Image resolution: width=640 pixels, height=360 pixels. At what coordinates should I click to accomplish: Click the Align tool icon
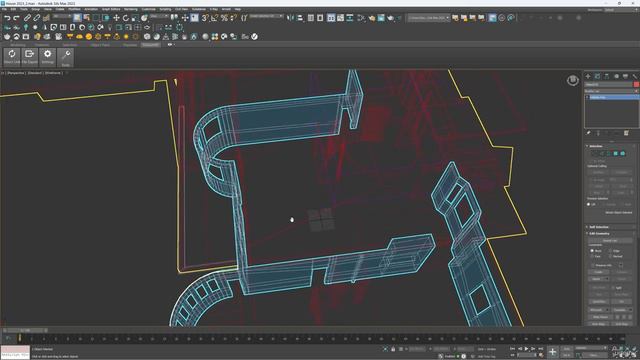(x=300, y=18)
